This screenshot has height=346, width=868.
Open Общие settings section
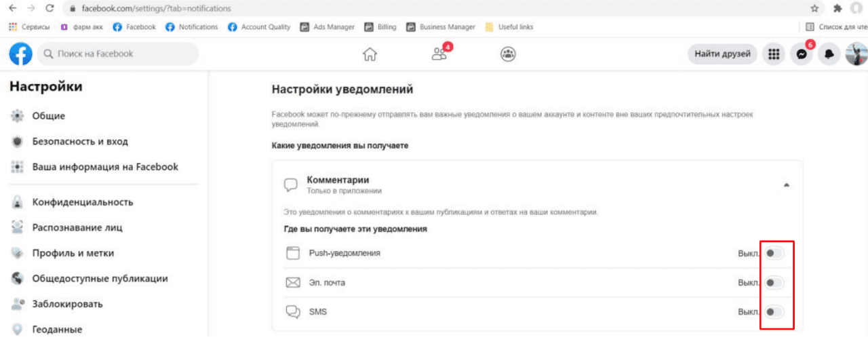click(49, 116)
